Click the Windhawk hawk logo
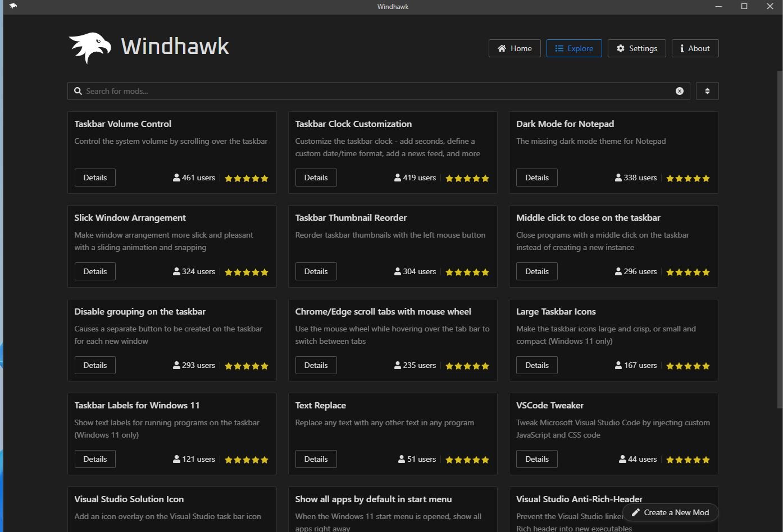 pyautogui.click(x=90, y=48)
